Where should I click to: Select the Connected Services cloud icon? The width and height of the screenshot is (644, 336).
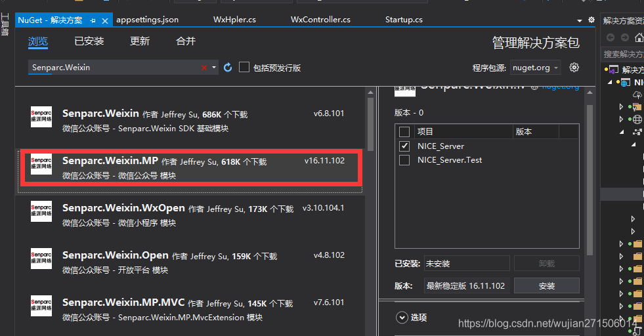pyautogui.click(x=637, y=95)
